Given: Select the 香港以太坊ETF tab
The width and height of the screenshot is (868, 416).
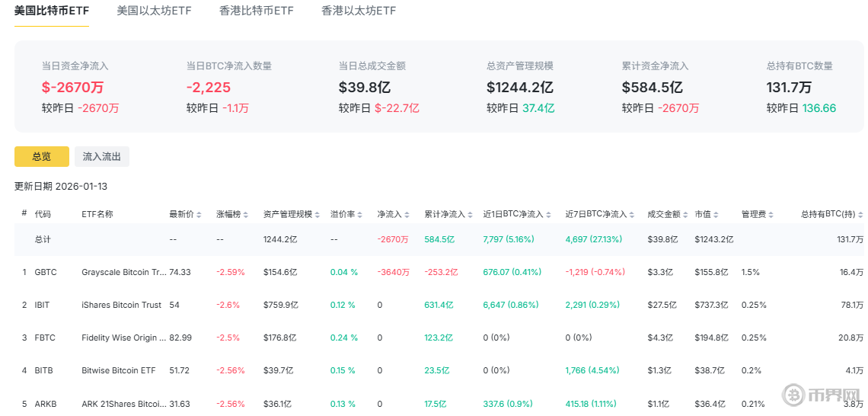Looking at the screenshot, I should click(x=358, y=11).
